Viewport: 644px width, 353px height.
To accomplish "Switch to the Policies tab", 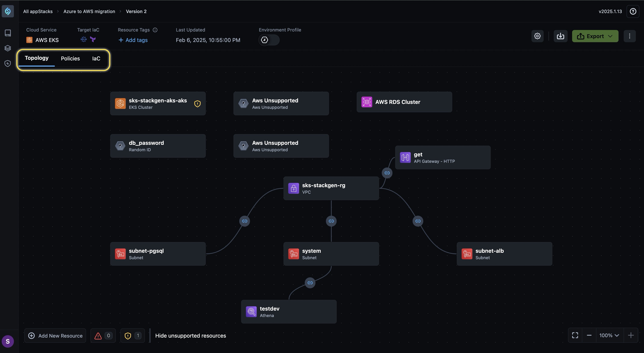I will tap(70, 58).
